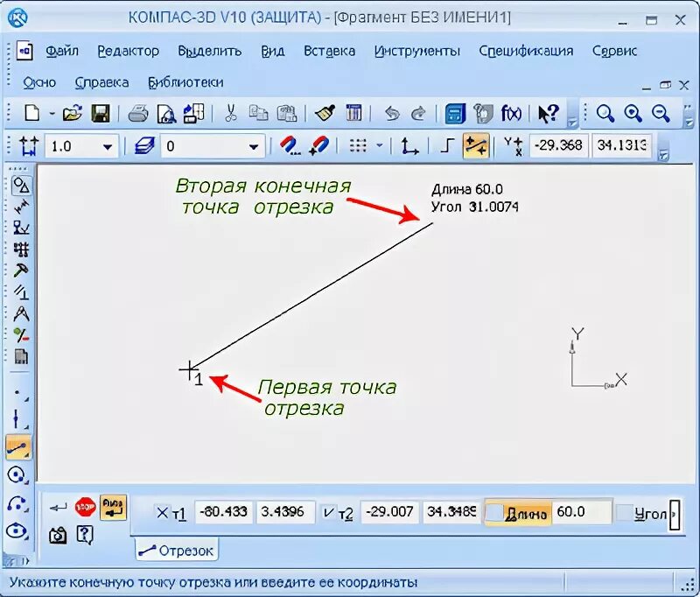Disable snaps with second magnet icon

318,146
